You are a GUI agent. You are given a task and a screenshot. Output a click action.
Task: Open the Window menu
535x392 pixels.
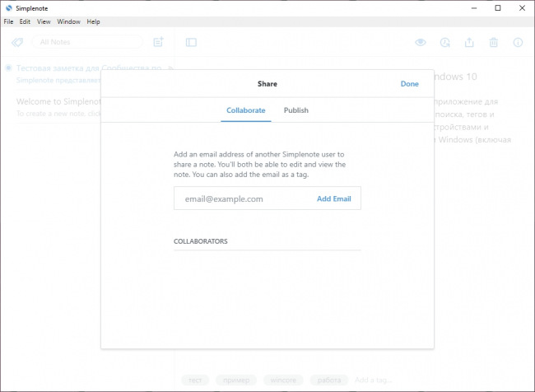click(68, 21)
